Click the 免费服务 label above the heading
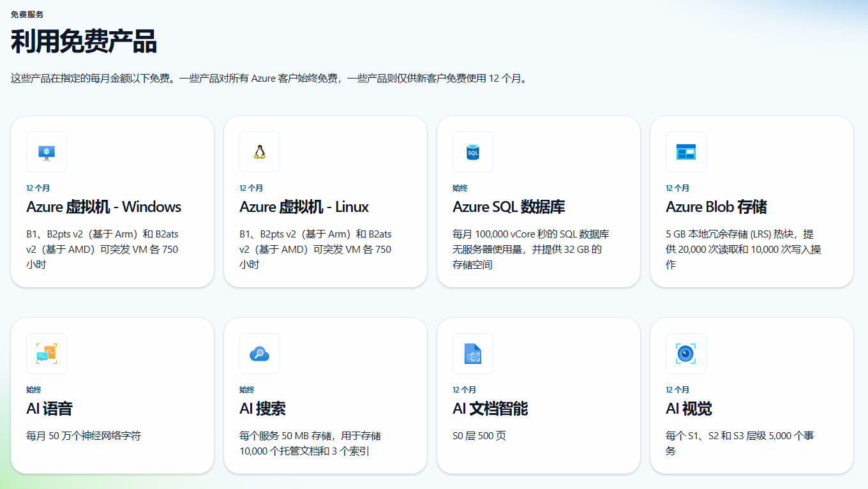Image resolution: width=868 pixels, height=489 pixels. (x=27, y=14)
